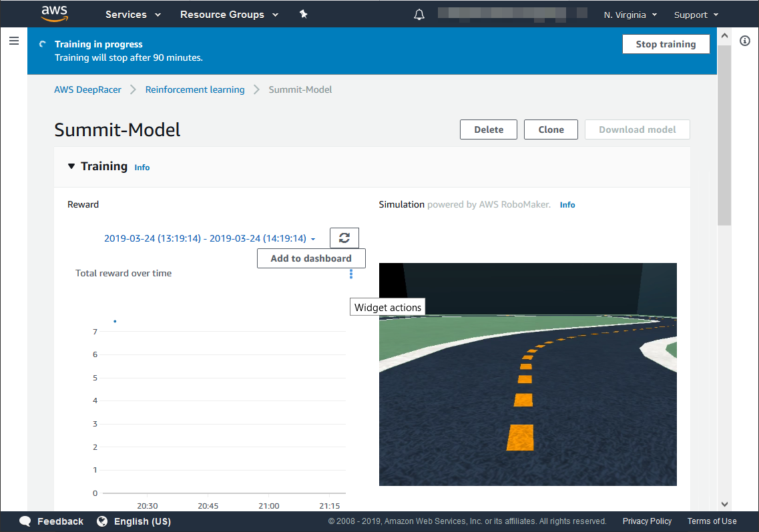
Task: Click the AWS logo
Action: point(54,13)
